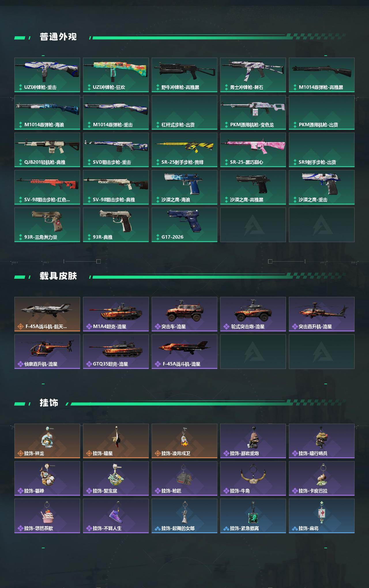
Task: Select the UZI冲锋枪-狂欢 weapon skin
Action: coord(116,75)
